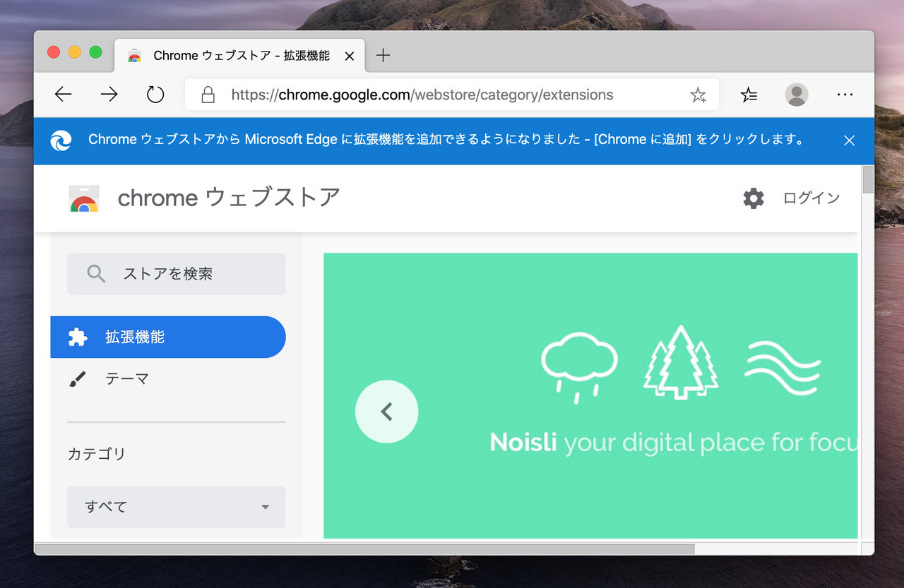Dismiss the blue Edge notification bar
Viewport: 904px width, 588px height.
849,140
